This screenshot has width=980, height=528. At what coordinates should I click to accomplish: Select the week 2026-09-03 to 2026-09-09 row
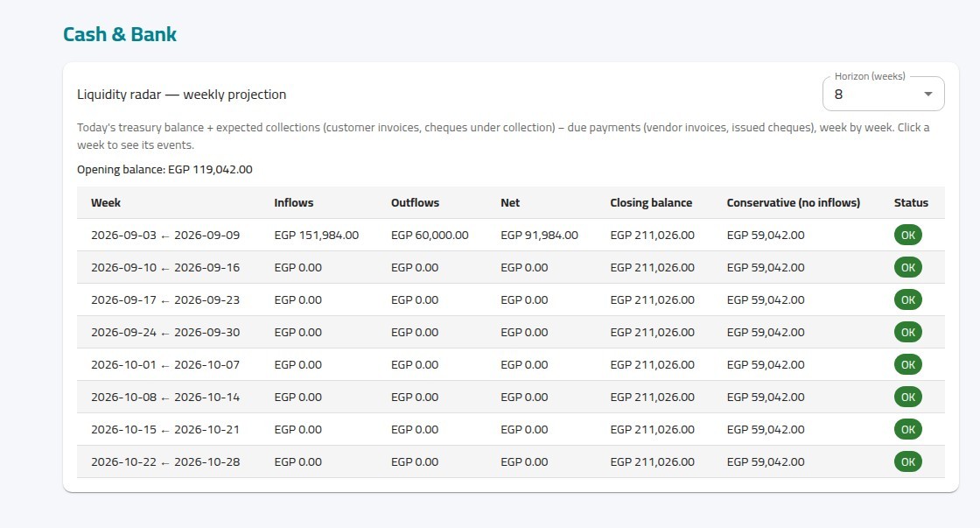pyautogui.click(x=511, y=236)
